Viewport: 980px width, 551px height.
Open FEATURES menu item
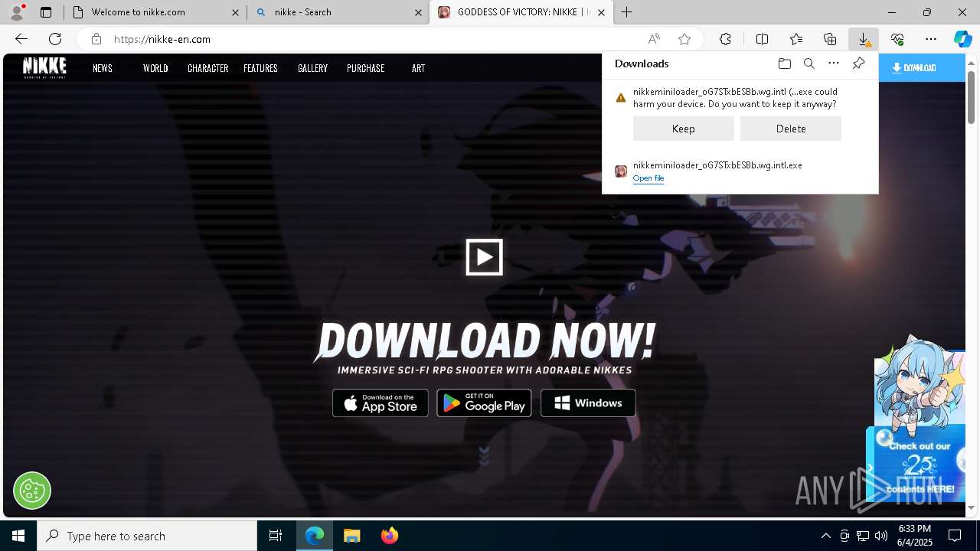tap(260, 68)
